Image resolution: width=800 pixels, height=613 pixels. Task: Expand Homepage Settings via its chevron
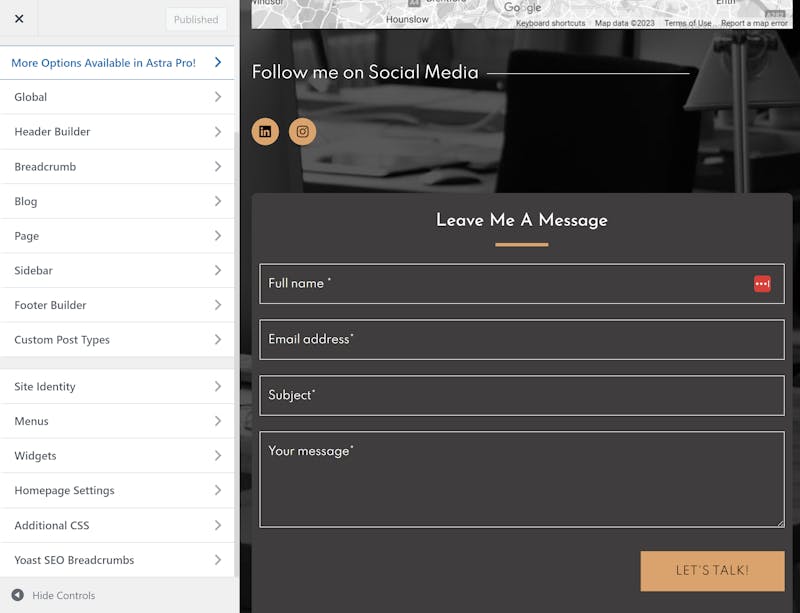tap(218, 491)
